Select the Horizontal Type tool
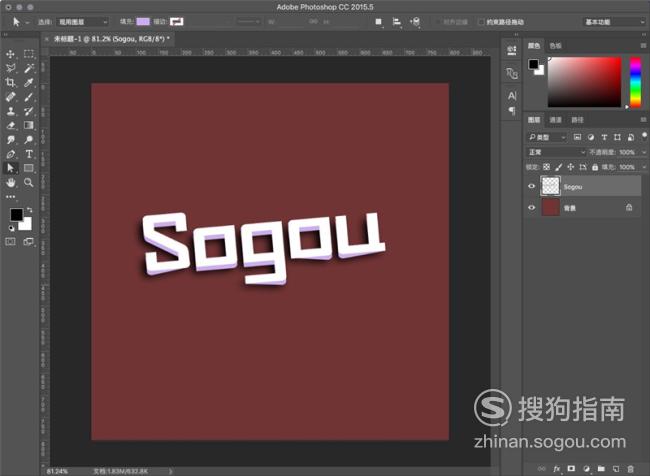 pos(29,154)
